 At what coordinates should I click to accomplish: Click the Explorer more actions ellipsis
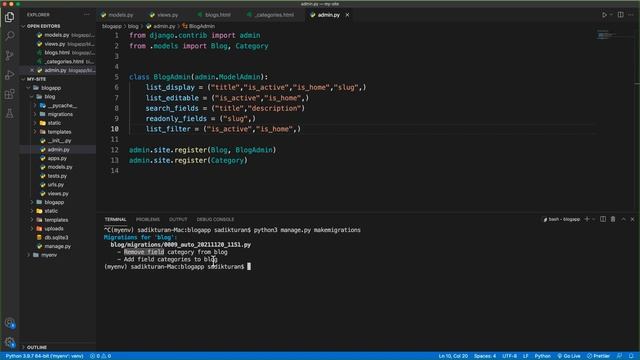point(87,15)
